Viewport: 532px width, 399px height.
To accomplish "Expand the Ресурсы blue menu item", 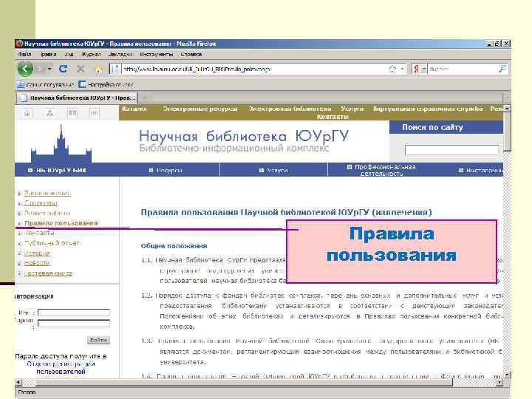I will click(x=166, y=170).
